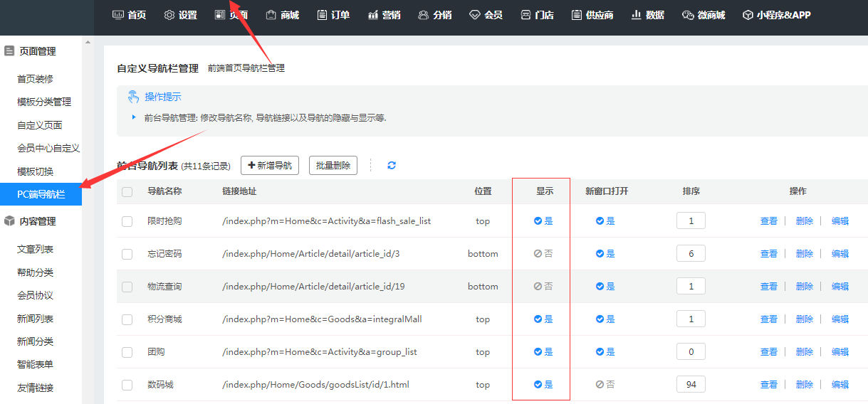Click the 新增导航 button

(x=270, y=166)
